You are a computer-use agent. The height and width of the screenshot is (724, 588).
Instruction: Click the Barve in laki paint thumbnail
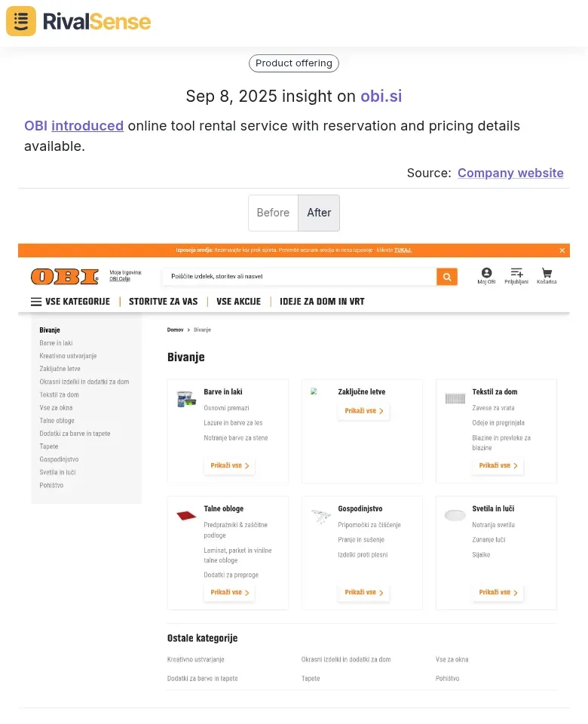coord(186,399)
